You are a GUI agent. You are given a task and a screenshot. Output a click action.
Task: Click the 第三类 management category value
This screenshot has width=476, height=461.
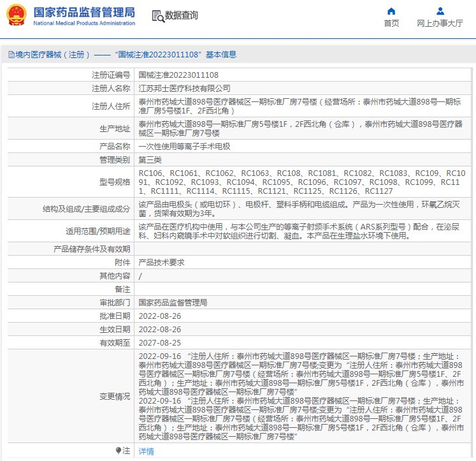(x=150, y=160)
